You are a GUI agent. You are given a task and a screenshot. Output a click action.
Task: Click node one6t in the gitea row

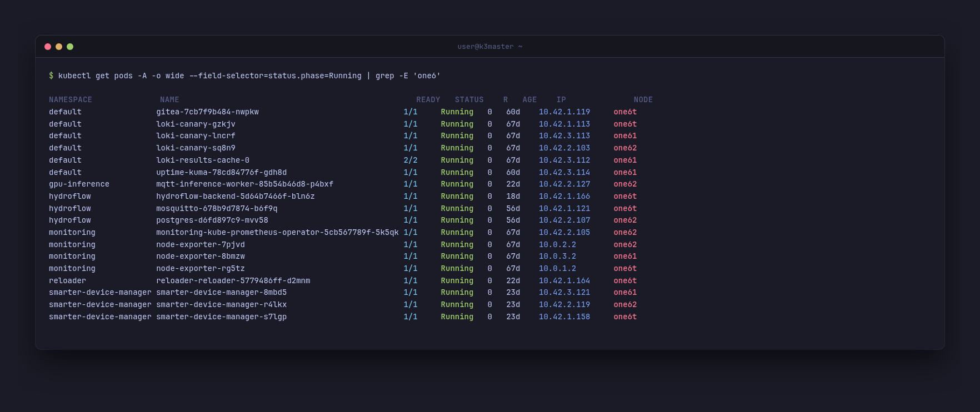point(625,112)
